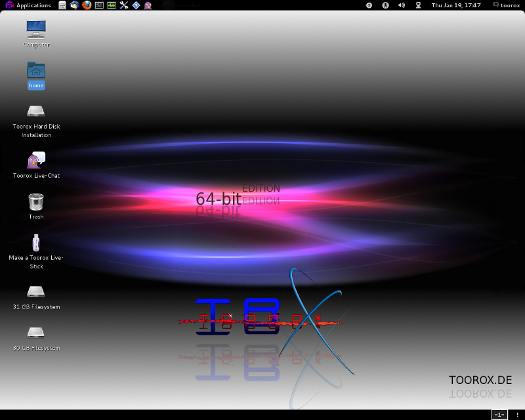Click the "Toorox Hard Disk Installation" label text
This screenshot has height=420, width=525.
37,131
